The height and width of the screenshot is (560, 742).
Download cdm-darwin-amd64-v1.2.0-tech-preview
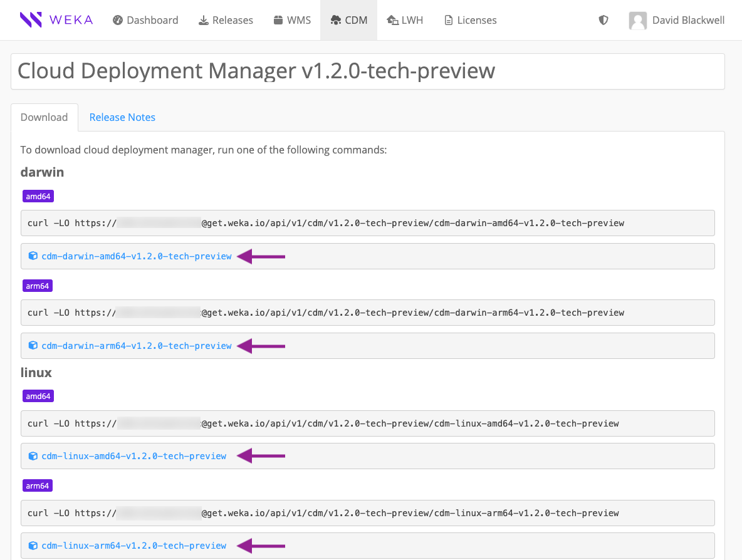click(x=137, y=256)
